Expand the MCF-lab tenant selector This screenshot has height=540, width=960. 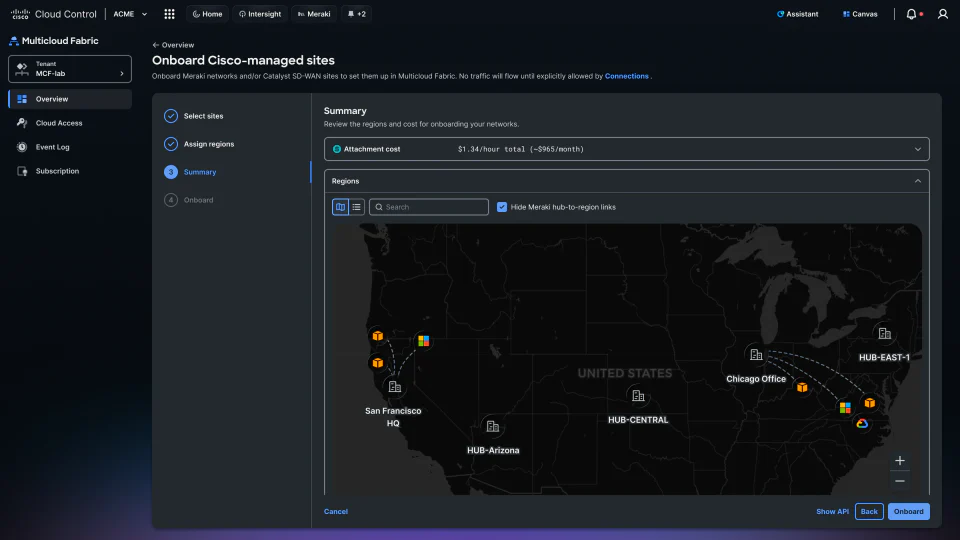(x=70, y=69)
